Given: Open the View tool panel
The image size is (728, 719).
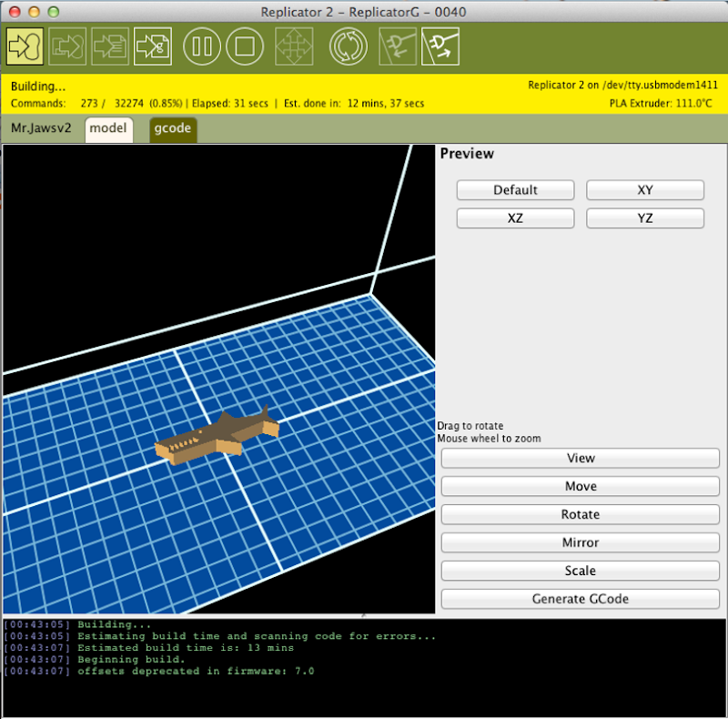Looking at the screenshot, I should pyautogui.click(x=581, y=459).
